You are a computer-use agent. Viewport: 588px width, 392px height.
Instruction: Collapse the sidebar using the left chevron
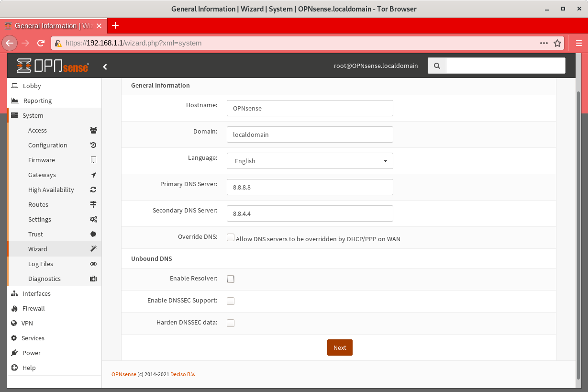[105, 67]
